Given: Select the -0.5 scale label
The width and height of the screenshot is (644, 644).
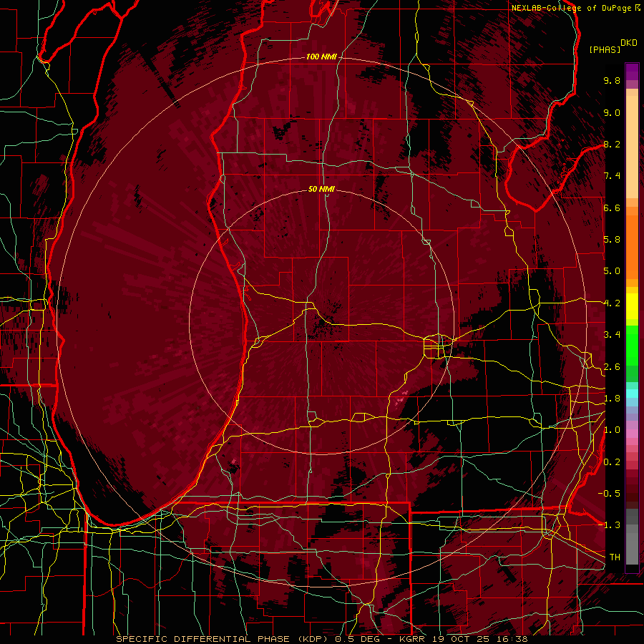Looking at the screenshot, I should tap(609, 494).
